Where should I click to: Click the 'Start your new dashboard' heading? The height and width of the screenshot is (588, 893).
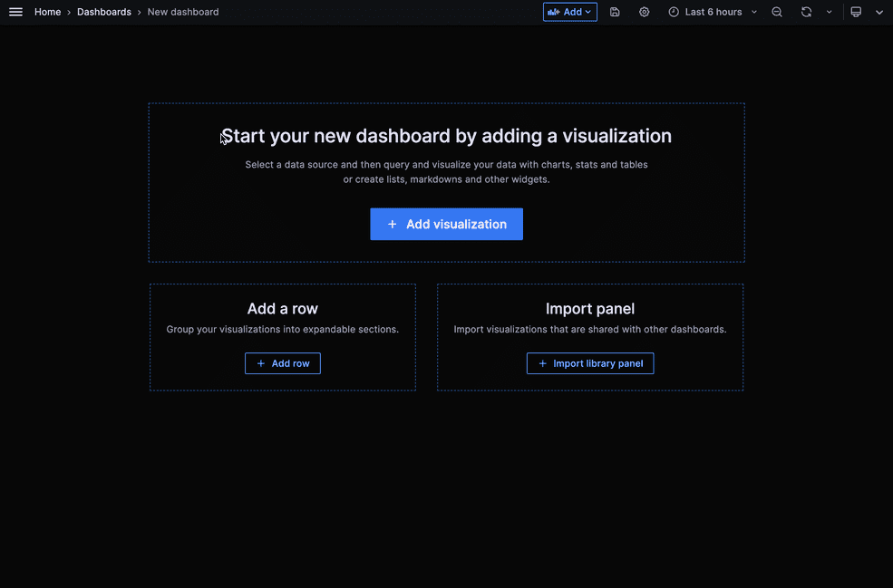pyautogui.click(x=446, y=136)
